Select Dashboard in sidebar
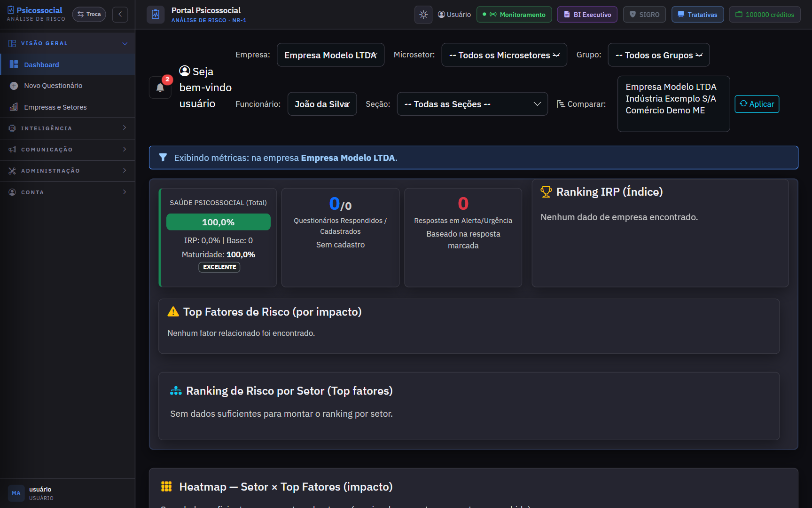The image size is (812, 508). click(x=68, y=64)
